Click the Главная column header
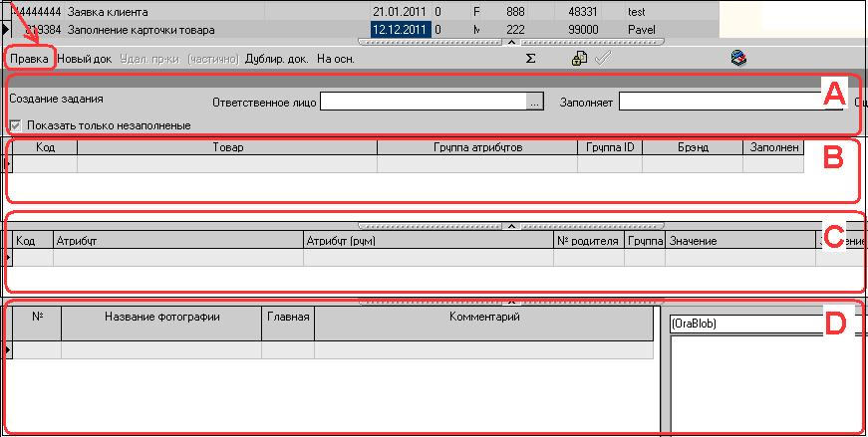 pyautogui.click(x=288, y=324)
